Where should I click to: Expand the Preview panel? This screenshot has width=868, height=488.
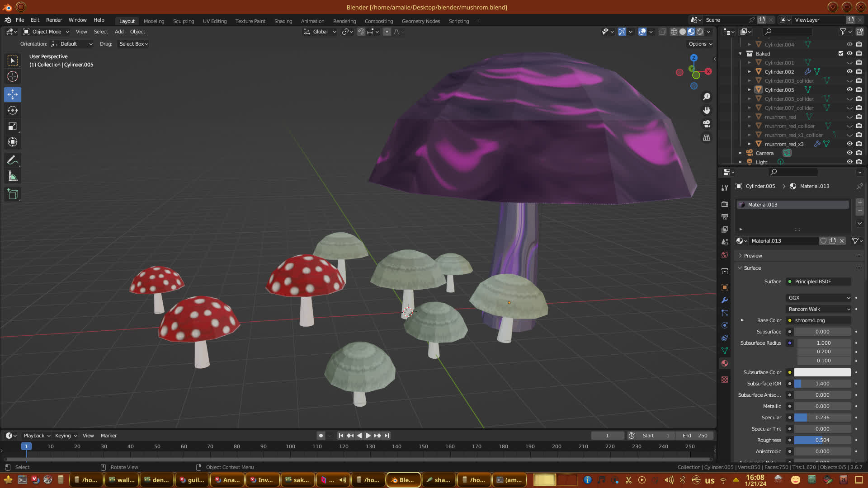click(x=753, y=256)
